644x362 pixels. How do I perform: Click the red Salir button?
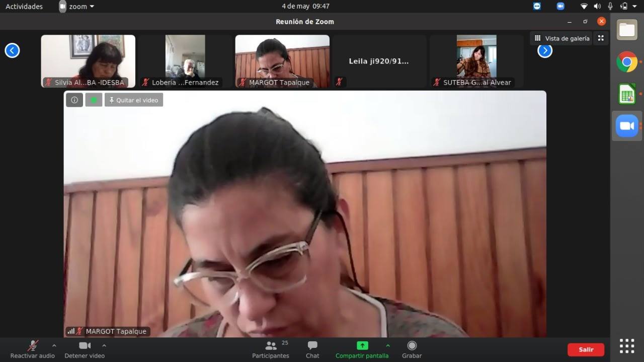pos(586,349)
